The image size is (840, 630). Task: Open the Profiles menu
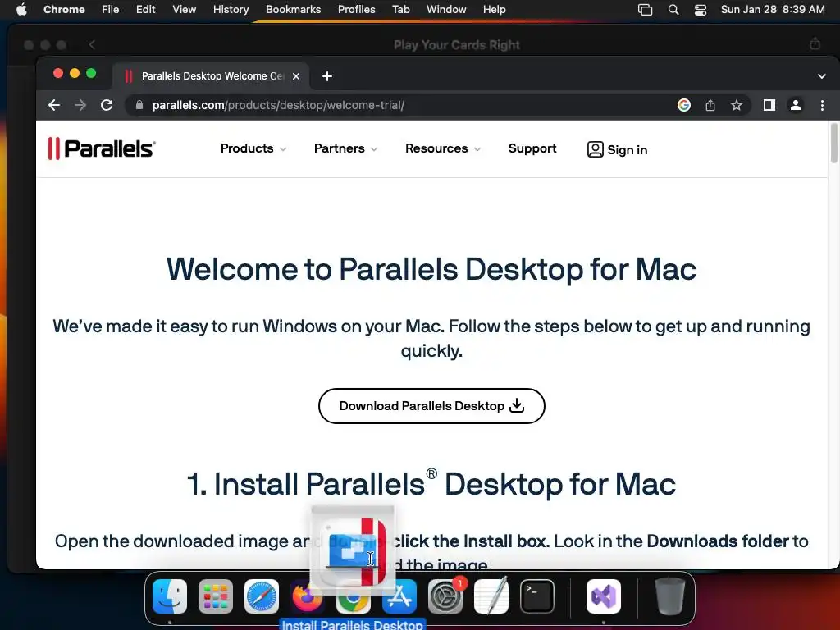pos(356,9)
